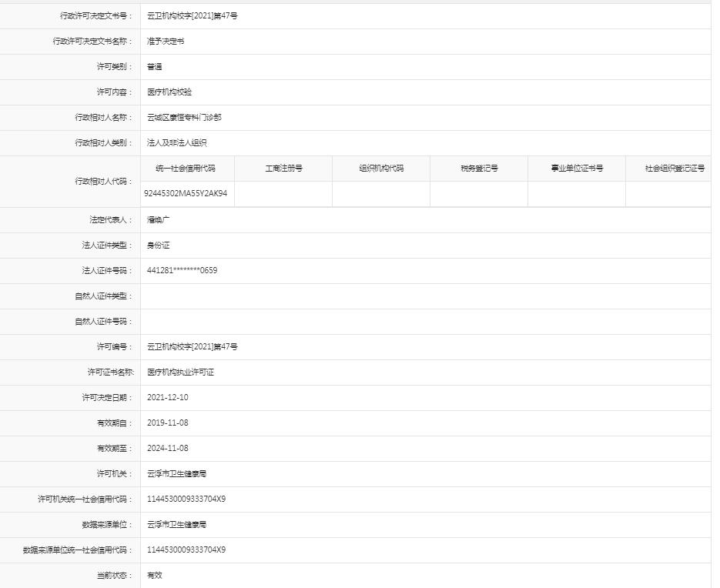Click the date 2019-11-08
Image resolution: width=720 pixels, height=588 pixels.
[168, 423]
